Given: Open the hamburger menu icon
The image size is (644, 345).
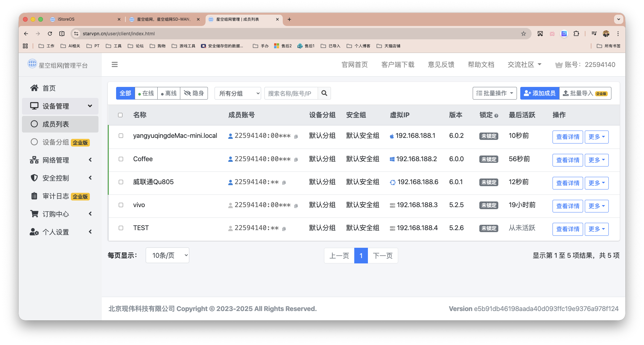Looking at the screenshot, I should tap(114, 64).
